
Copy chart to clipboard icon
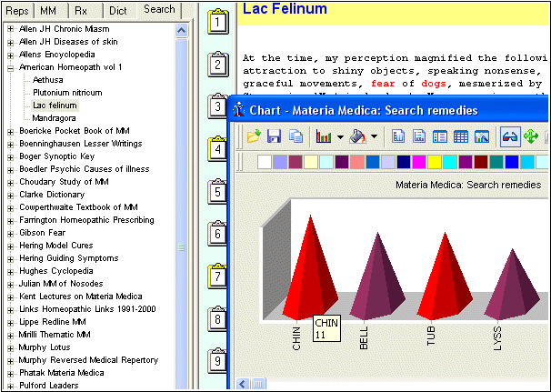coord(296,136)
